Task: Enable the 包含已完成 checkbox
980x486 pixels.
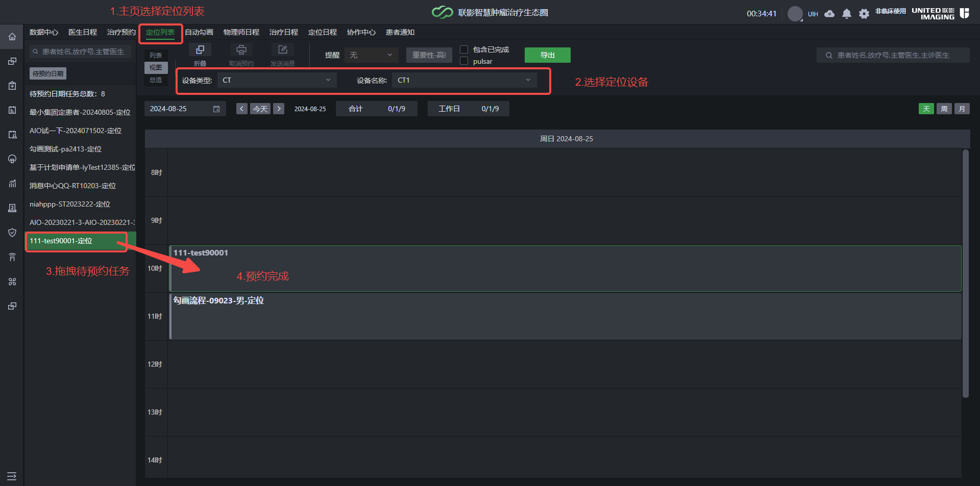Action: click(x=464, y=49)
